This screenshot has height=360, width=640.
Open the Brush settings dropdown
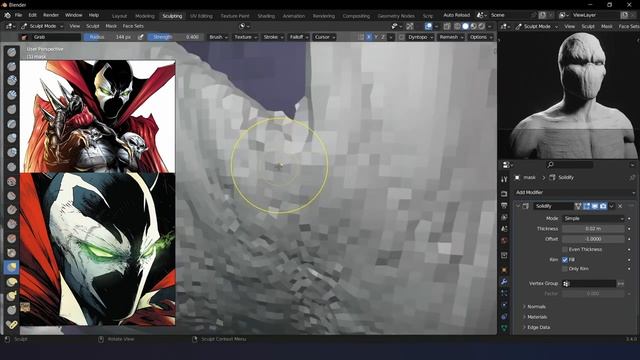pos(218,37)
